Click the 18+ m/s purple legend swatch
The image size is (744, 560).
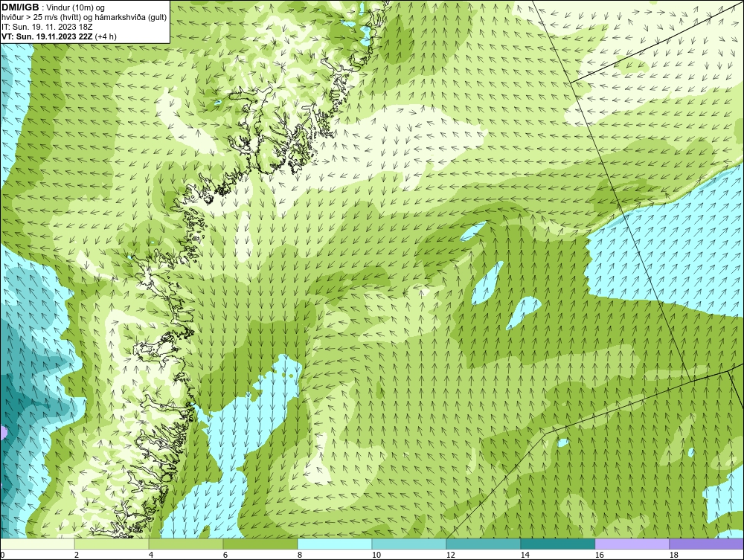707,544
